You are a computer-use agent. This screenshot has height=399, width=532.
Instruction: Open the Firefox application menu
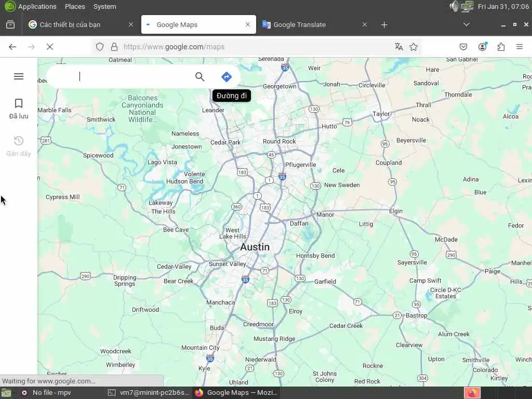pos(520,47)
